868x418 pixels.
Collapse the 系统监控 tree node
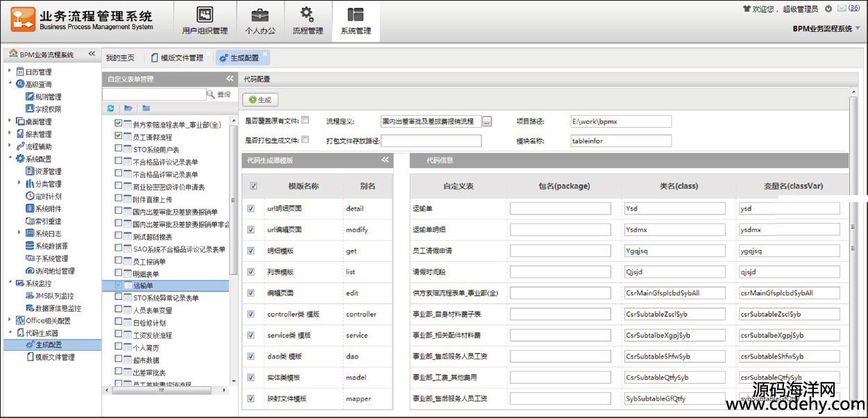[9, 283]
